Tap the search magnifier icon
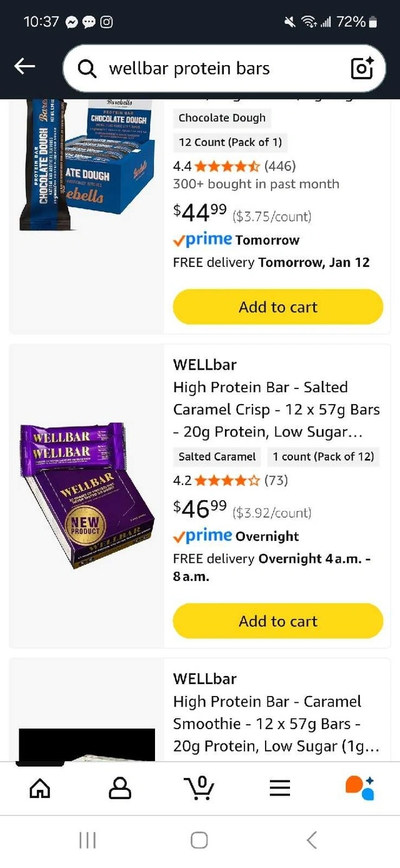This screenshot has width=400, height=868. click(x=87, y=68)
